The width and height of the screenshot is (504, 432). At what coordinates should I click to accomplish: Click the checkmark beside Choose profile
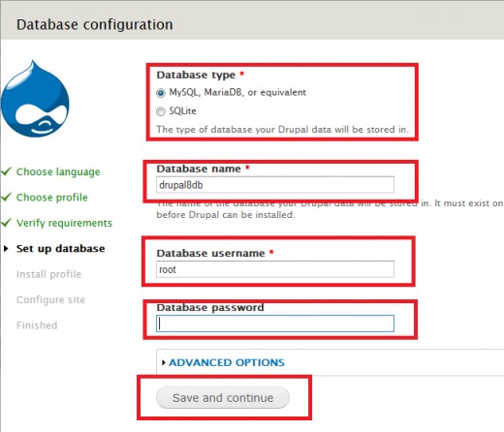click(7, 197)
